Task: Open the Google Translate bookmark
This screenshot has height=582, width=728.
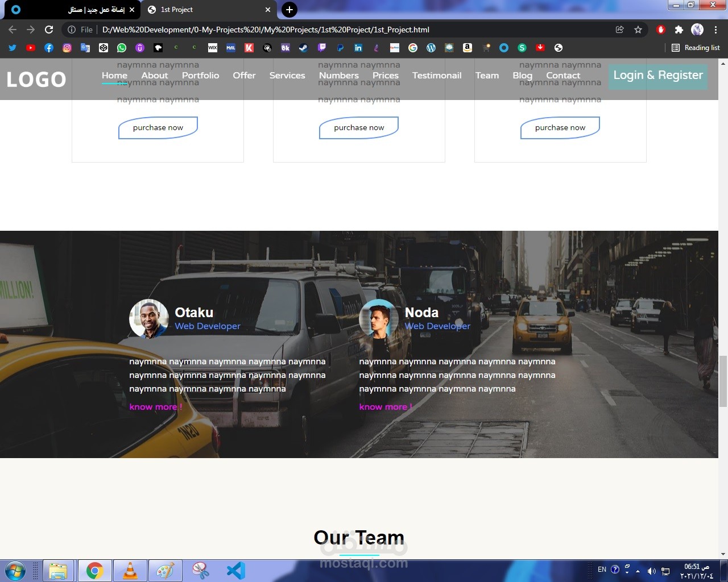Action: 85,48
